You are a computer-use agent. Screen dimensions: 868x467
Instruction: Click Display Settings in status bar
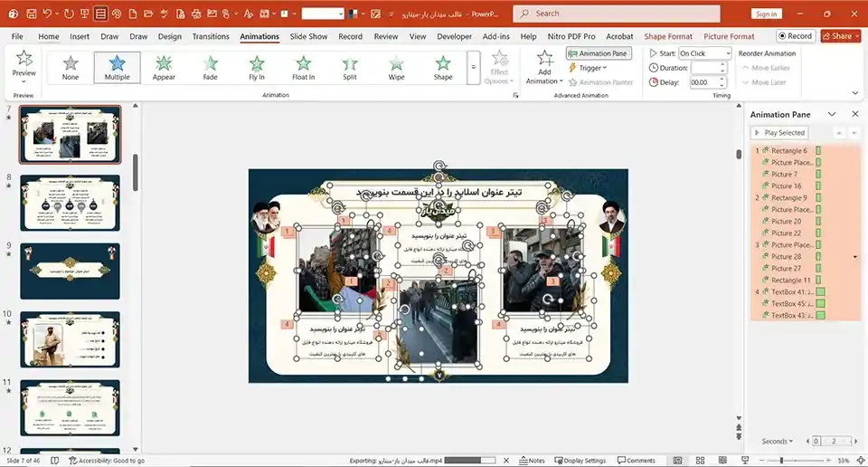pyautogui.click(x=580, y=461)
